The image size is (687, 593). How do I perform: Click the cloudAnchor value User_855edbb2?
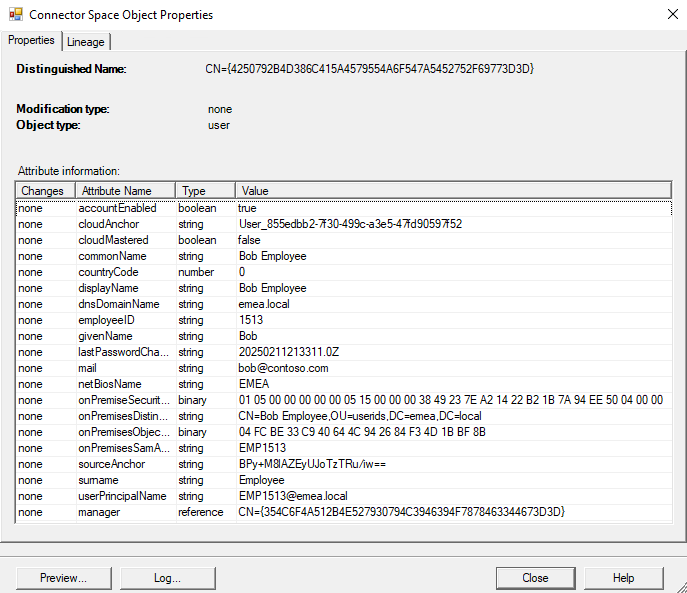click(350, 224)
